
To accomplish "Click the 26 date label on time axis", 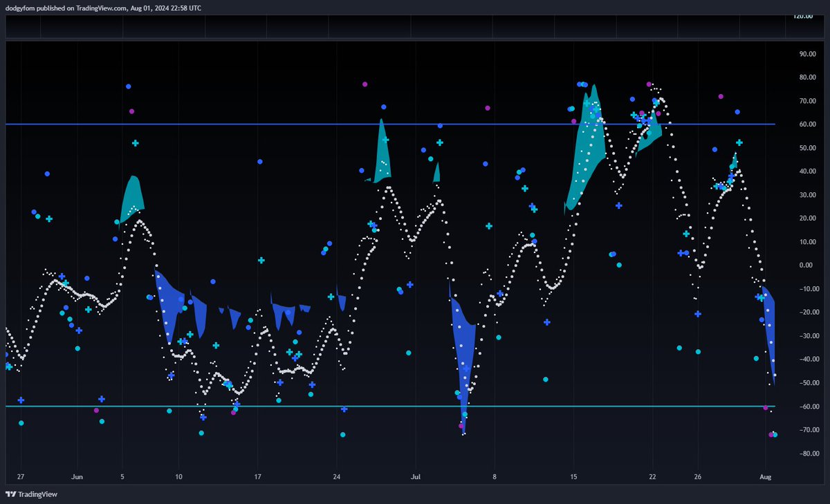I will (697, 476).
